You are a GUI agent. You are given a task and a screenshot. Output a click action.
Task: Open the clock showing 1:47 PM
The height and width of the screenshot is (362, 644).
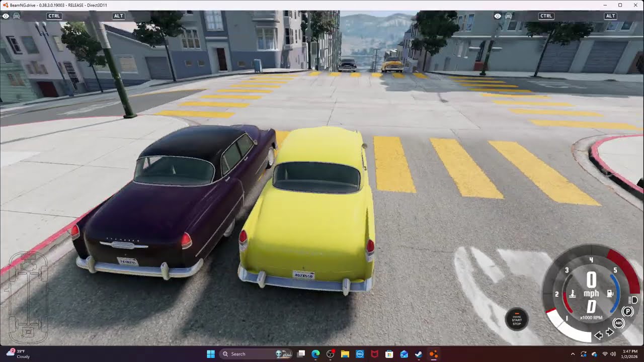[630, 354]
